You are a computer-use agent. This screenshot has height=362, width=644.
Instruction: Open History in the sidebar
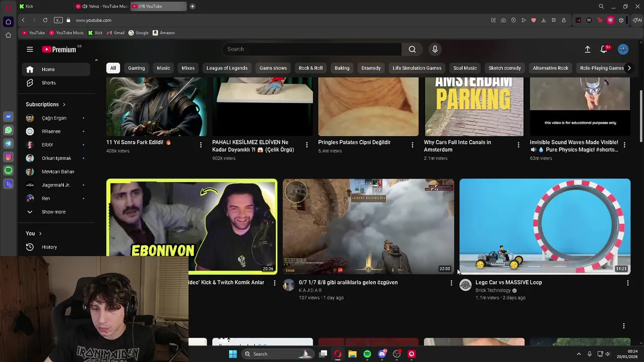pos(55,247)
